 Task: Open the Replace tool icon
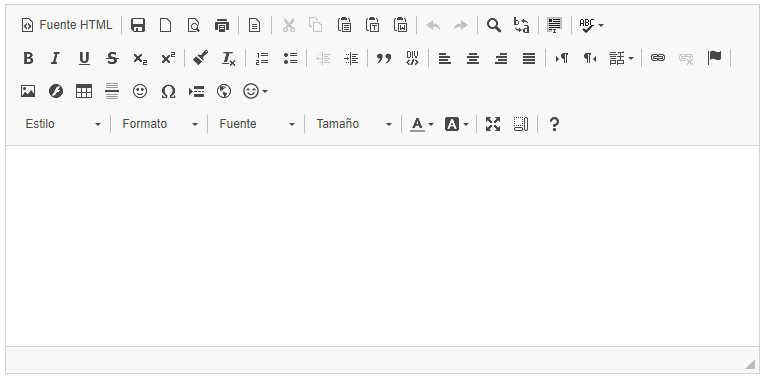point(522,25)
